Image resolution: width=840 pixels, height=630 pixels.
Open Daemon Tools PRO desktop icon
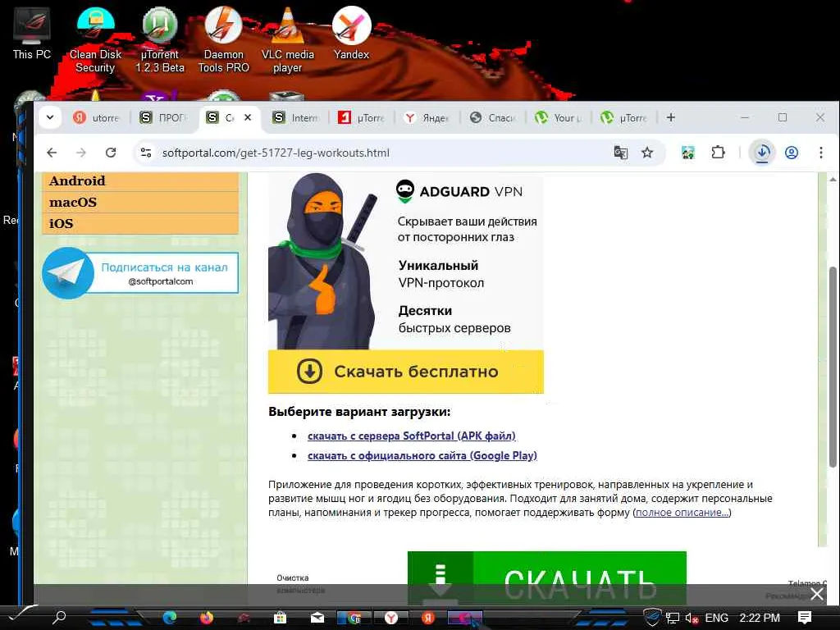tap(223, 39)
